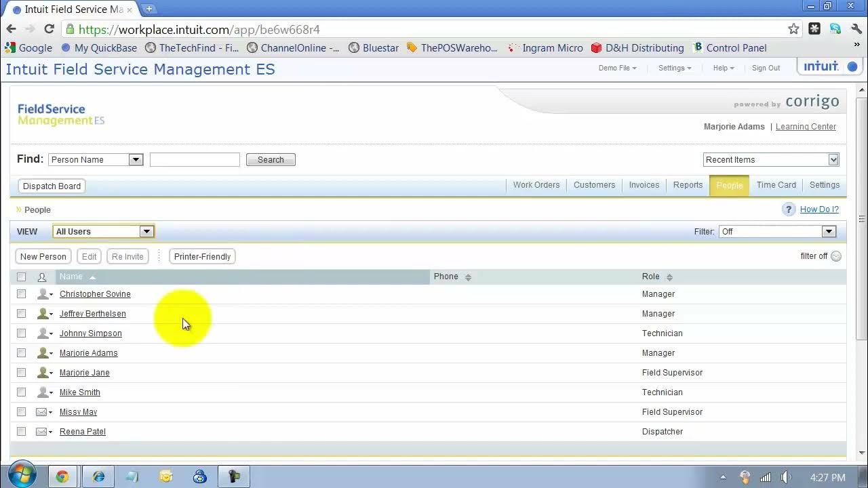Click the Skype extension icon in toolbar
868x488 pixels.
835,29
